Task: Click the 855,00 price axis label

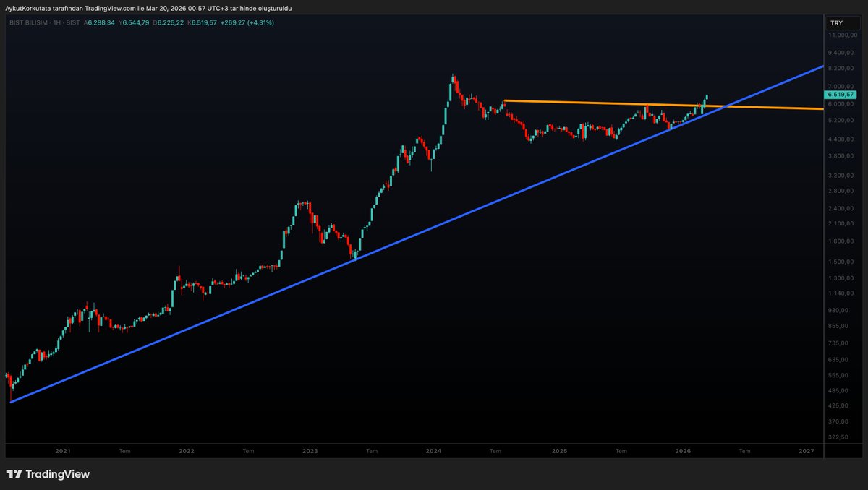Action: click(x=839, y=326)
